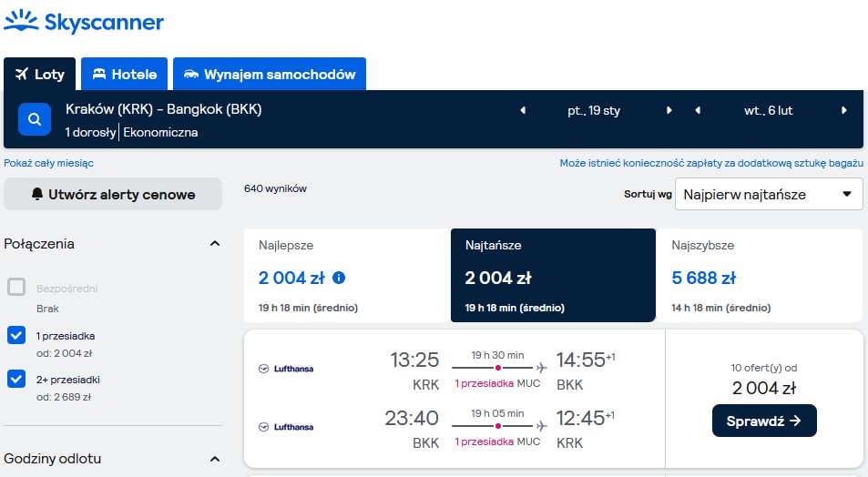This screenshot has height=477, width=868.
Task: Click info icon next to Najlepsze price
Action: click(x=339, y=278)
